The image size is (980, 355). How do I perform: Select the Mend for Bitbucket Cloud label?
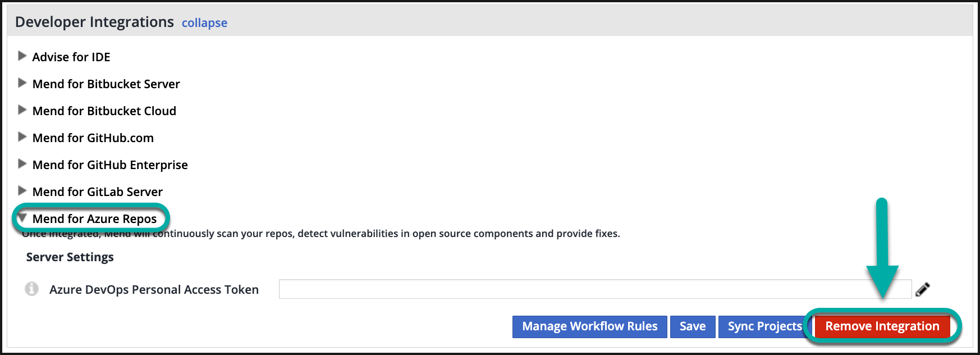[104, 111]
